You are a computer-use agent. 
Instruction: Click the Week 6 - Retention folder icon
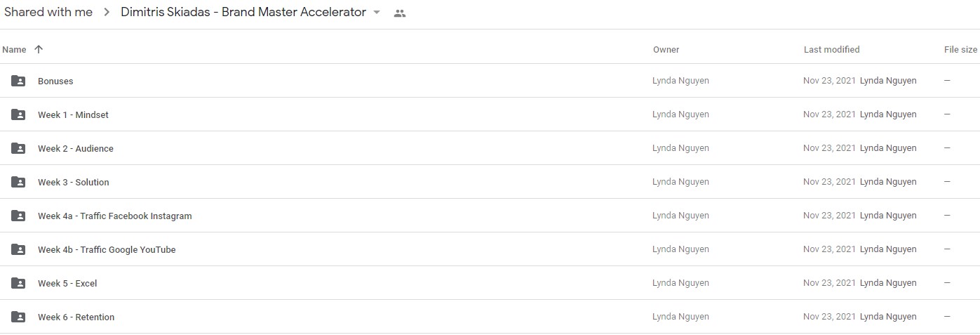(x=18, y=317)
